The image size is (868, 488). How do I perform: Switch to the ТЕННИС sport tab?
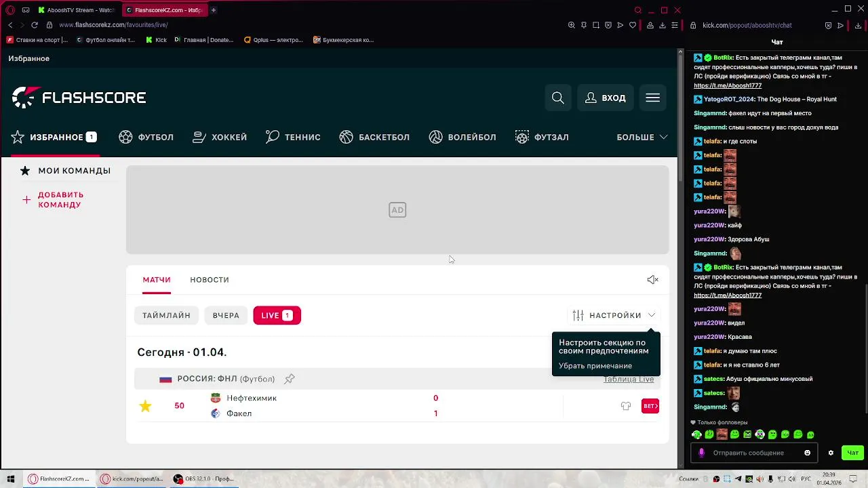pos(293,137)
